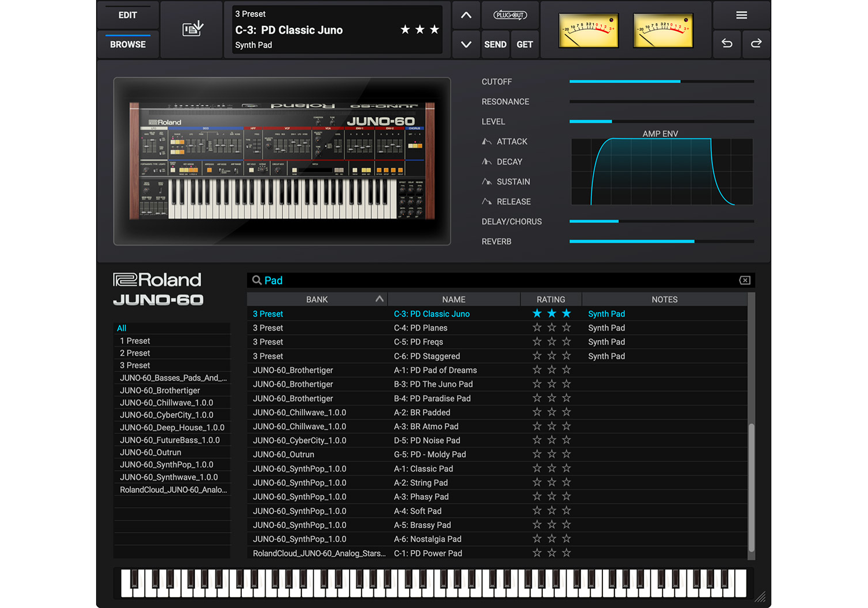Image resolution: width=868 pixels, height=608 pixels.
Task: Select patch C-4: PD Planes
Action: tap(497, 328)
